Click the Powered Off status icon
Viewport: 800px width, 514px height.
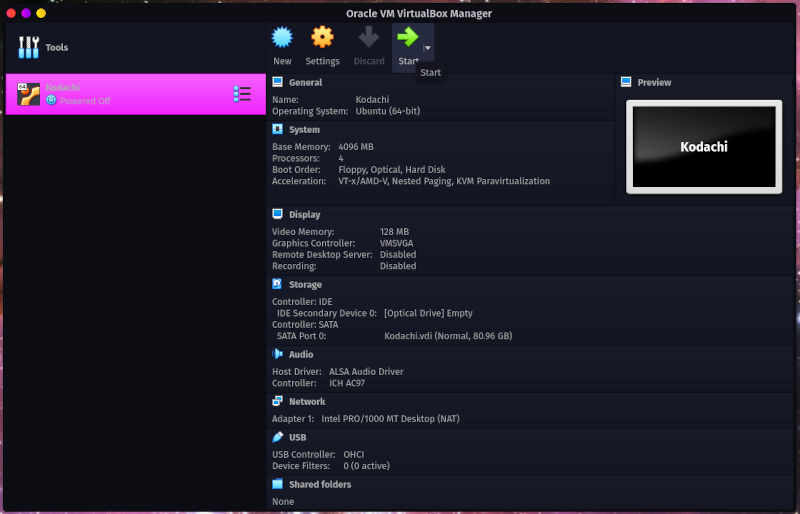(51, 101)
